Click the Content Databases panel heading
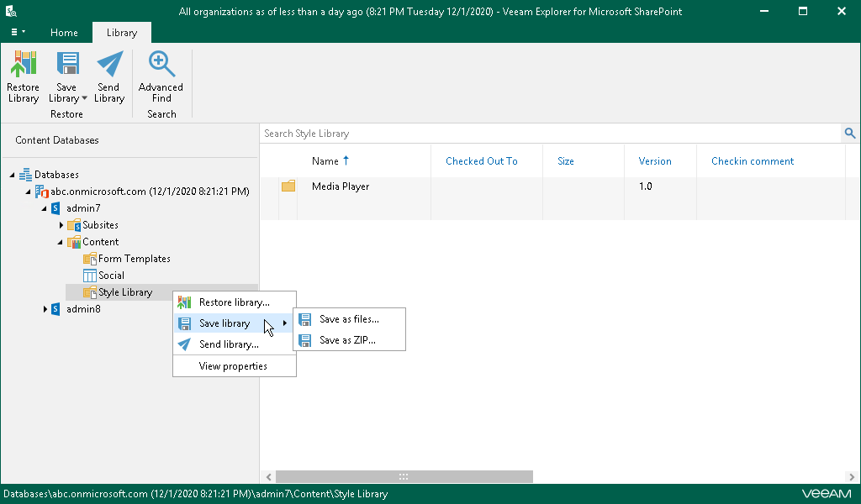The image size is (861, 504). point(57,139)
